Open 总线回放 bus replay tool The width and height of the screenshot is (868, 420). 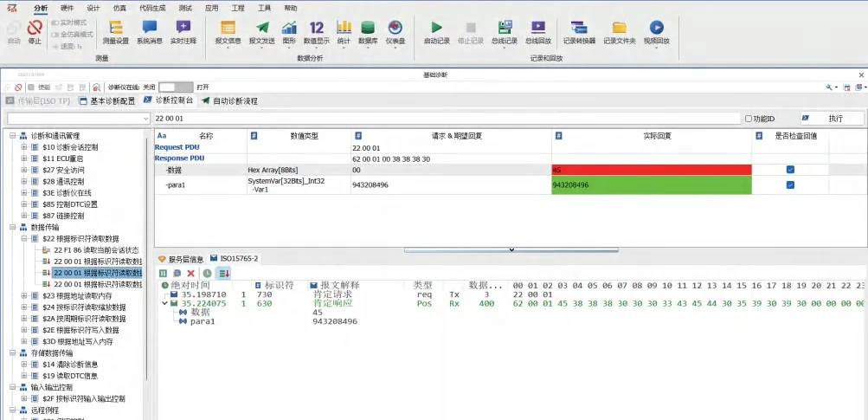tap(538, 32)
